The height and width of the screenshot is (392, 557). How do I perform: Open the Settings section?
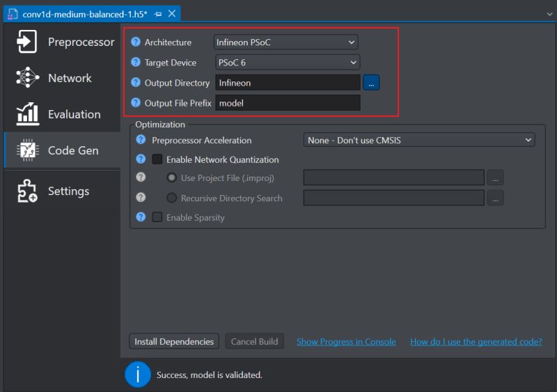[62, 191]
